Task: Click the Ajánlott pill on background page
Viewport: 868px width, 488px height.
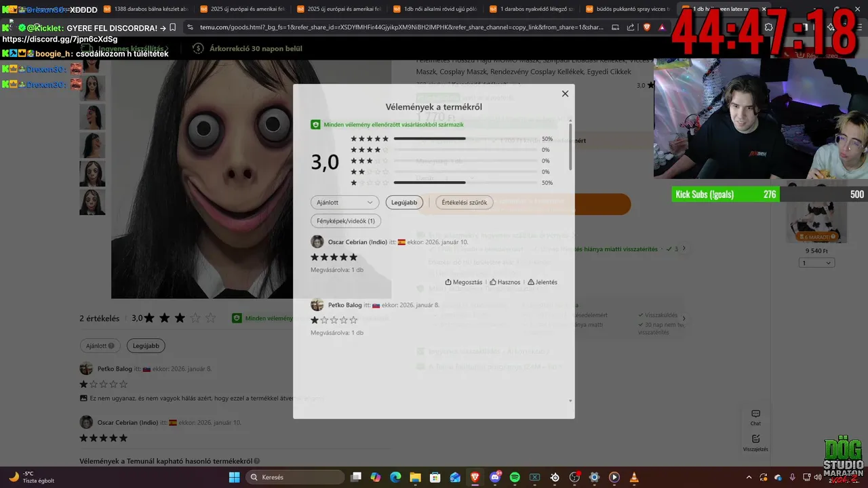Action: point(100,346)
